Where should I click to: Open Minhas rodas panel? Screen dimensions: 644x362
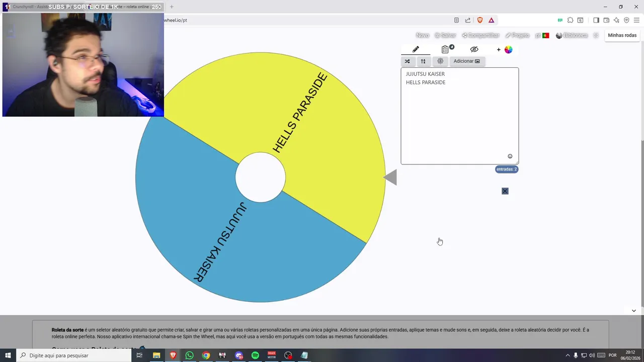click(622, 35)
